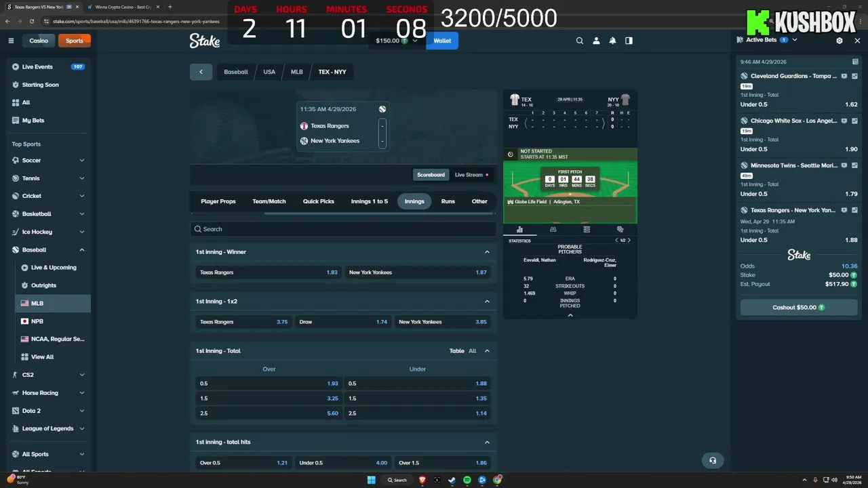Open Windows Start button
Screen dimensions: 868x488
[x=372, y=480]
